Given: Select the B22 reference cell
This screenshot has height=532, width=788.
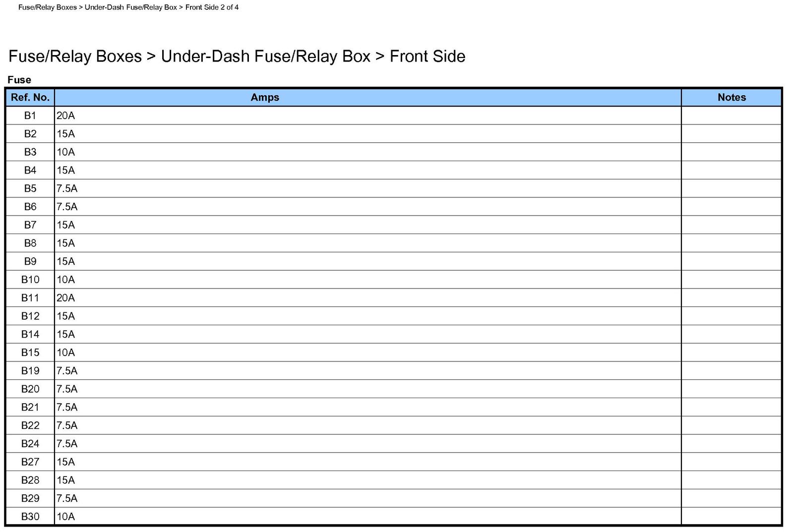Looking at the screenshot, I should point(30,425).
